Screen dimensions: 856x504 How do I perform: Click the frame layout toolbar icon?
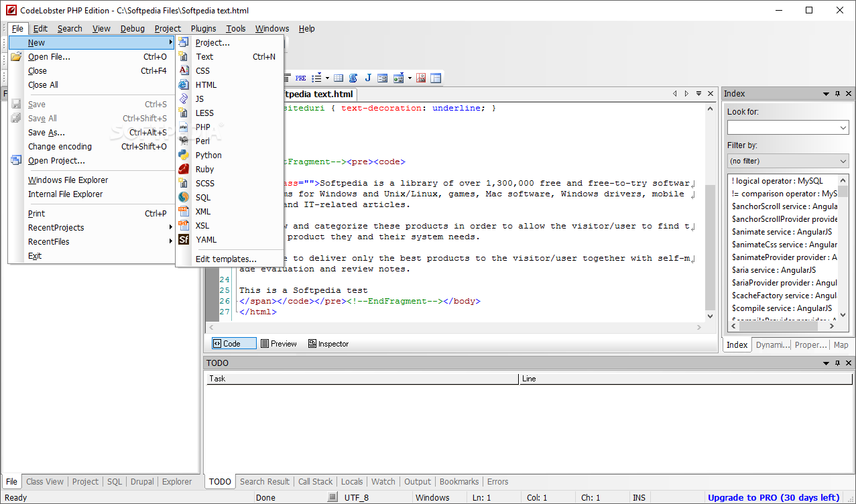pyautogui.click(x=436, y=78)
